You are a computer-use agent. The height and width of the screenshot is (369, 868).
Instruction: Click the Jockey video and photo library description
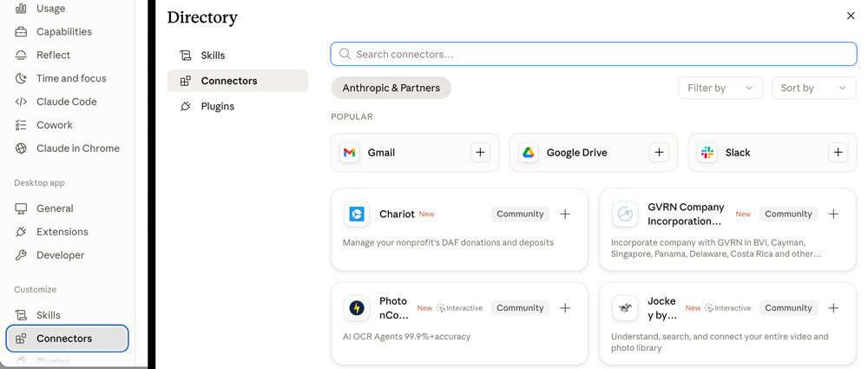point(720,342)
